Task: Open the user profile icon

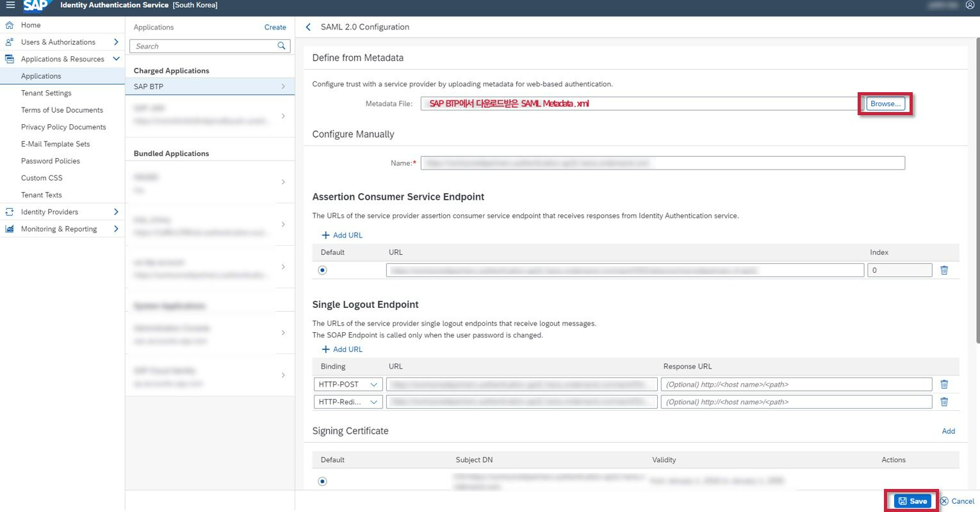Action: point(970,5)
